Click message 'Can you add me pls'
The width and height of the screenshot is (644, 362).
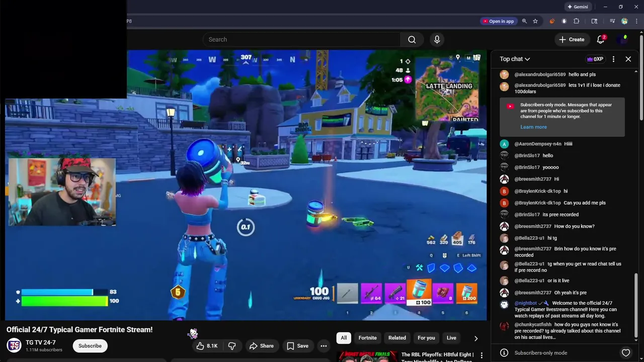(585, 203)
